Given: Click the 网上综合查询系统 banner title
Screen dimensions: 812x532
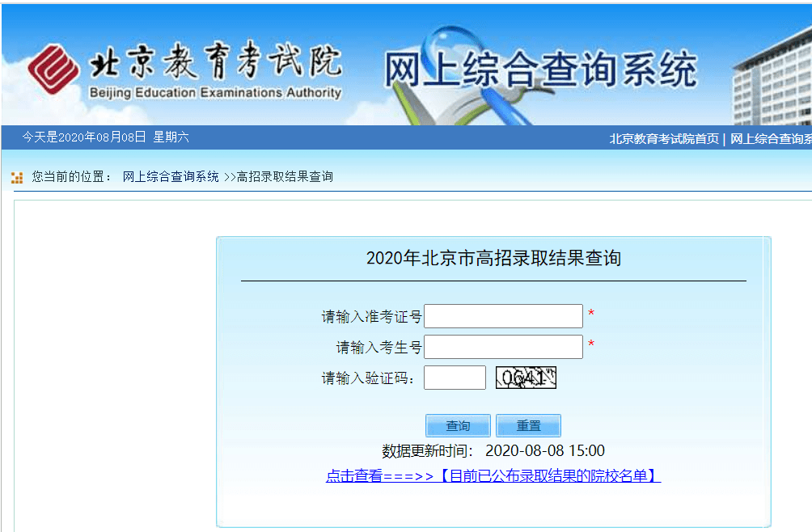Looking at the screenshot, I should [540, 70].
